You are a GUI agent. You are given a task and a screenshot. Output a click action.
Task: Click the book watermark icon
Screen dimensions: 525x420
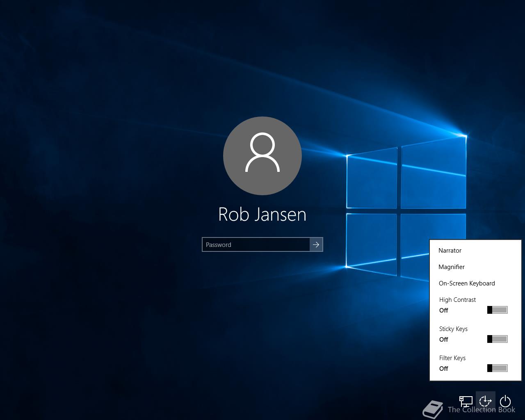pyautogui.click(x=433, y=409)
